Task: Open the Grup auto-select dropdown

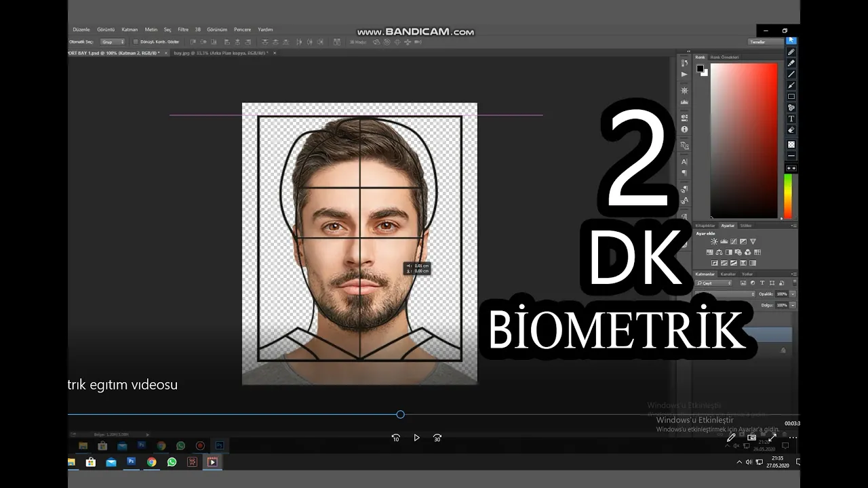Action: tap(113, 42)
